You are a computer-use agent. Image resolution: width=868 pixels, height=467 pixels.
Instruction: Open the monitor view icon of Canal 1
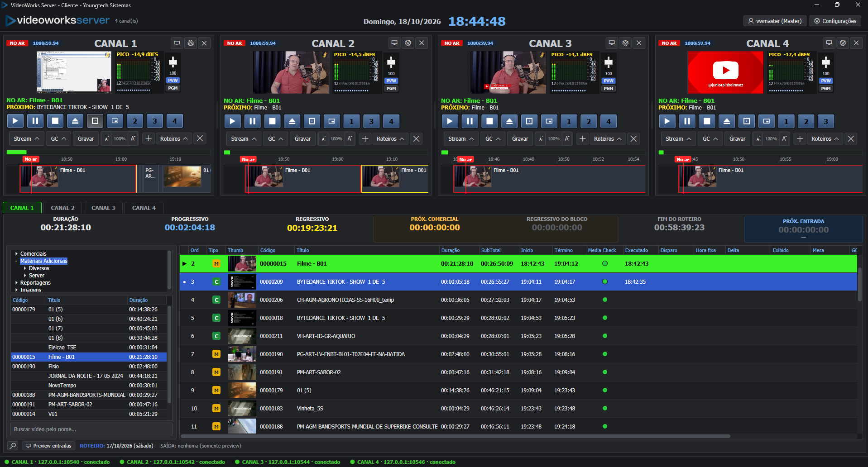click(177, 43)
